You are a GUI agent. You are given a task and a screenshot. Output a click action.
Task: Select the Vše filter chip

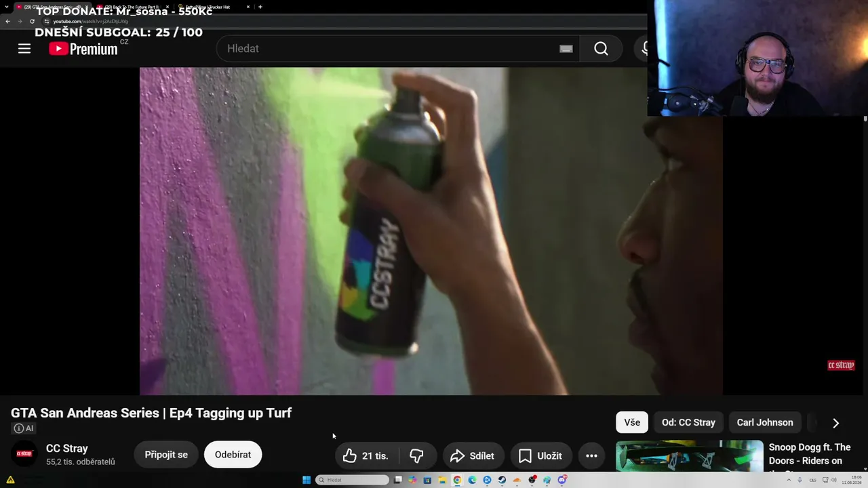point(632,422)
